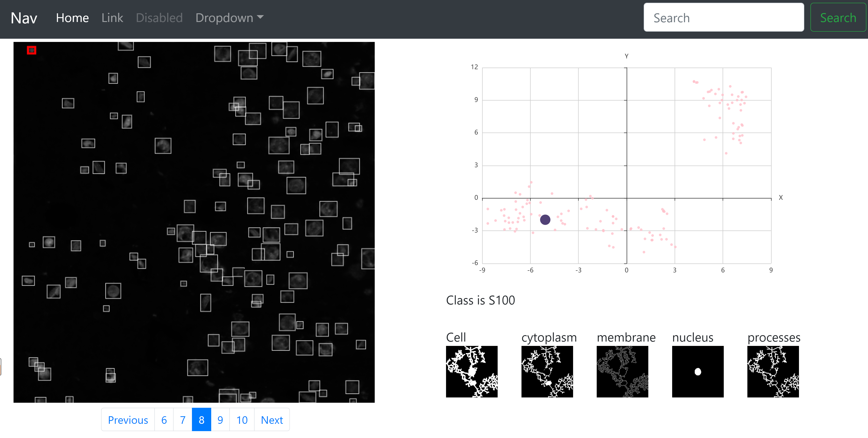The height and width of the screenshot is (438, 868).
Task: Select the active page 8 button
Action: coord(202,419)
